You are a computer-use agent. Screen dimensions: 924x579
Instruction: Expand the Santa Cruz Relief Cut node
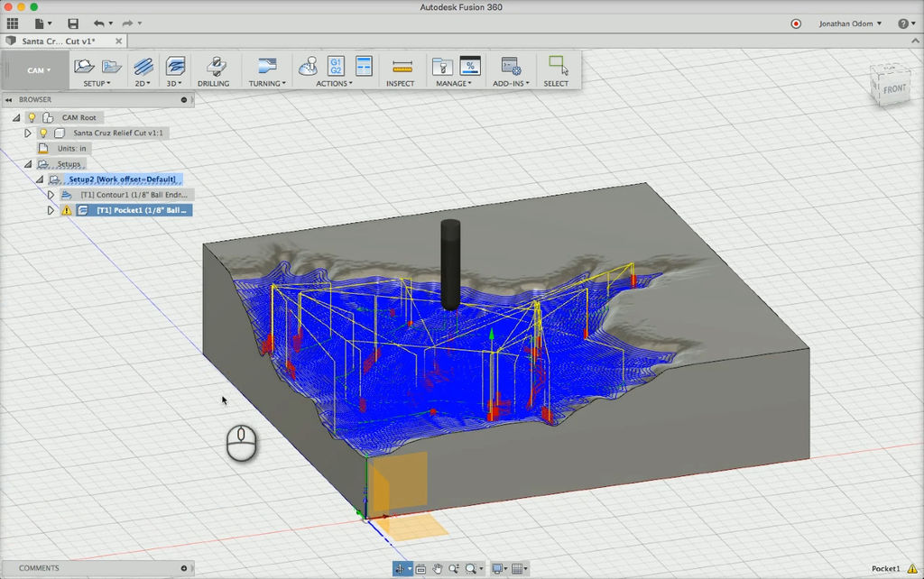coord(28,133)
